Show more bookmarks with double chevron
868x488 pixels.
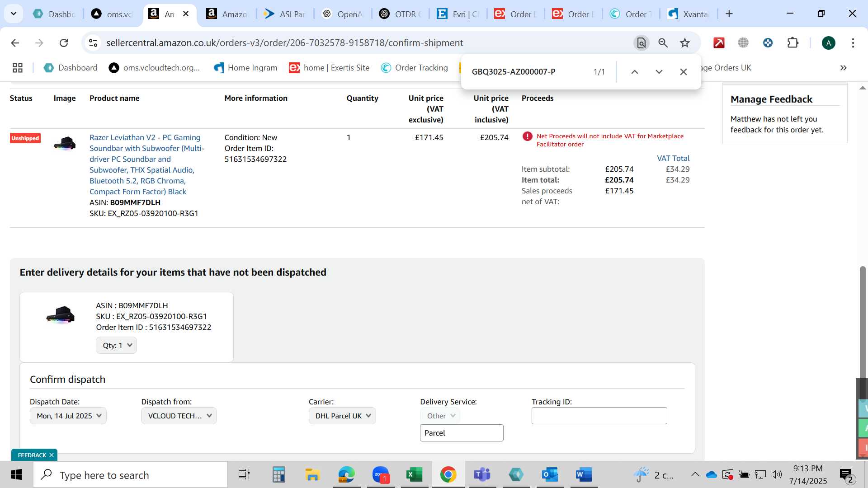click(x=843, y=68)
